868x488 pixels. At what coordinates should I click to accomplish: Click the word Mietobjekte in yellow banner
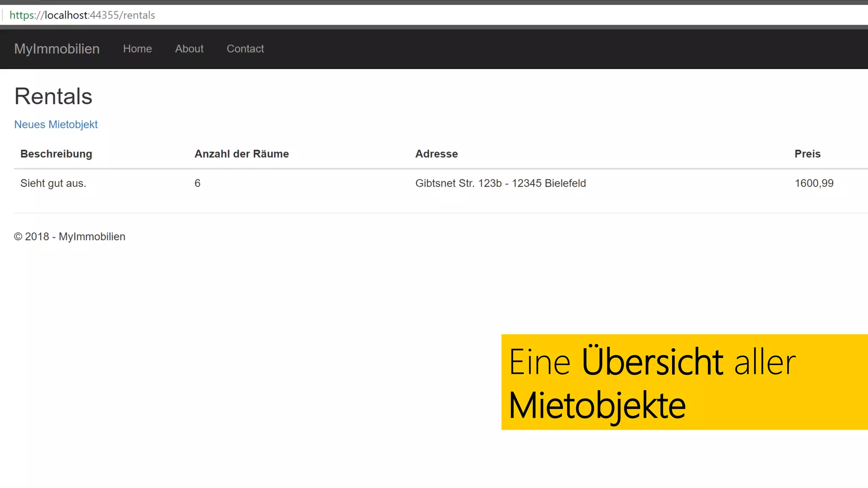pos(597,406)
